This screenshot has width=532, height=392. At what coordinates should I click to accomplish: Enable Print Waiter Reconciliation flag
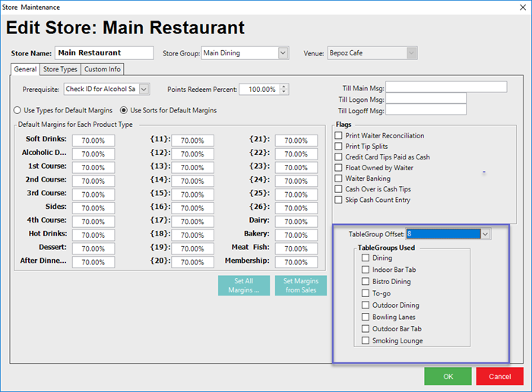(x=338, y=136)
